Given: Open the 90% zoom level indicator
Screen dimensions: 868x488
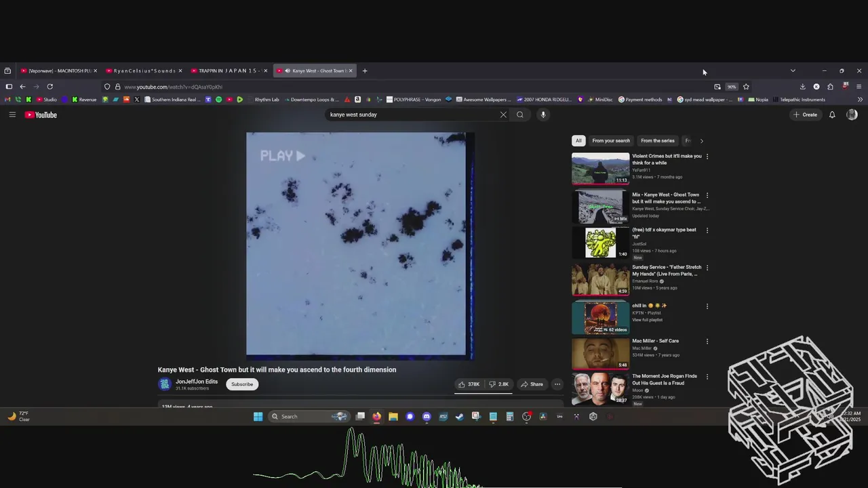Looking at the screenshot, I should (x=732, y=87).
